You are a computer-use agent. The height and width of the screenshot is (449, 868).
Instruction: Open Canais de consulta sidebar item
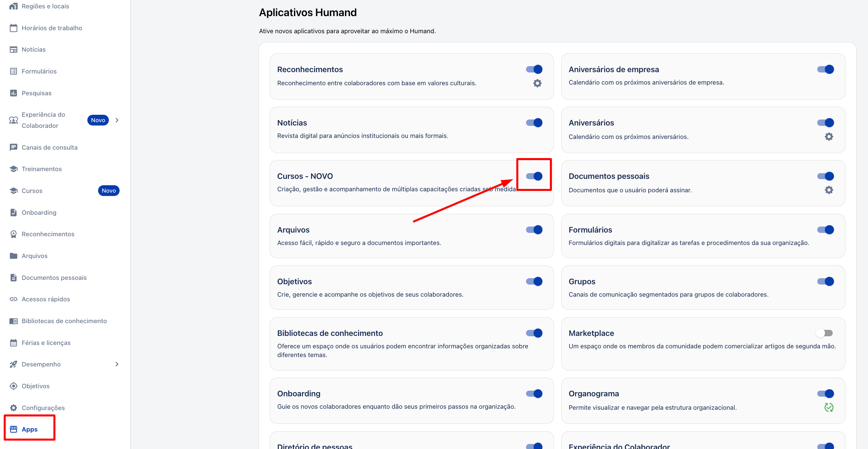pyautogui.click(x=65, y=147)
